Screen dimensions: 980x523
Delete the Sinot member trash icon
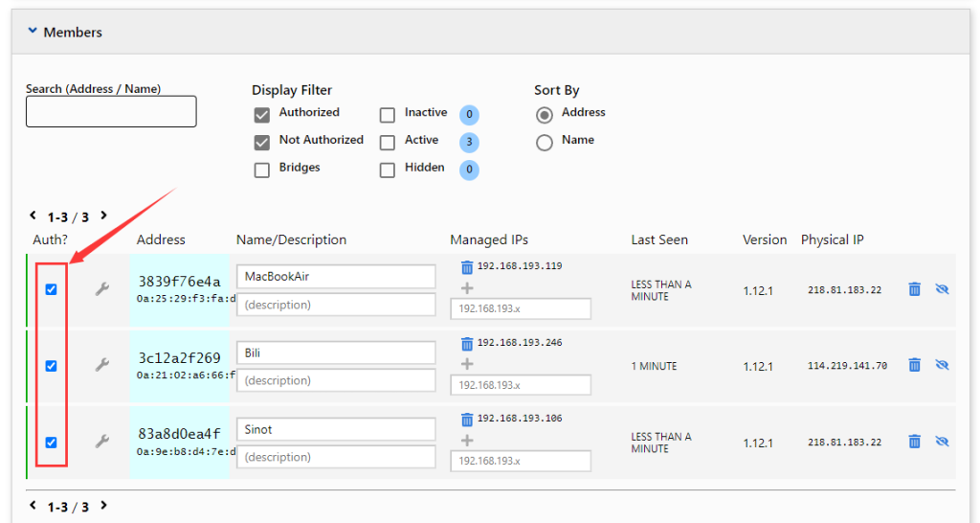pyautogui.click(x=914, y=442)
